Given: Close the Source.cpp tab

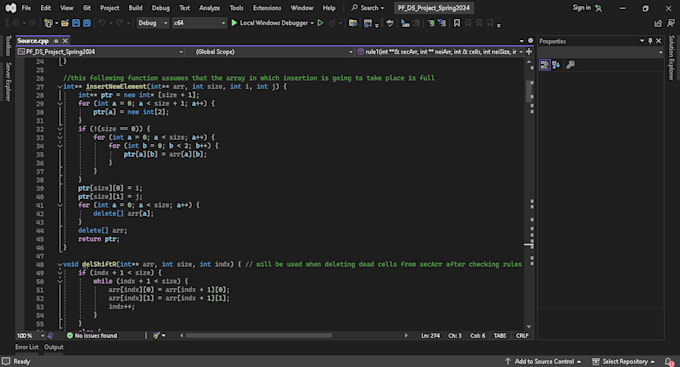Looking at the screenshot, I should click(65, 41).
